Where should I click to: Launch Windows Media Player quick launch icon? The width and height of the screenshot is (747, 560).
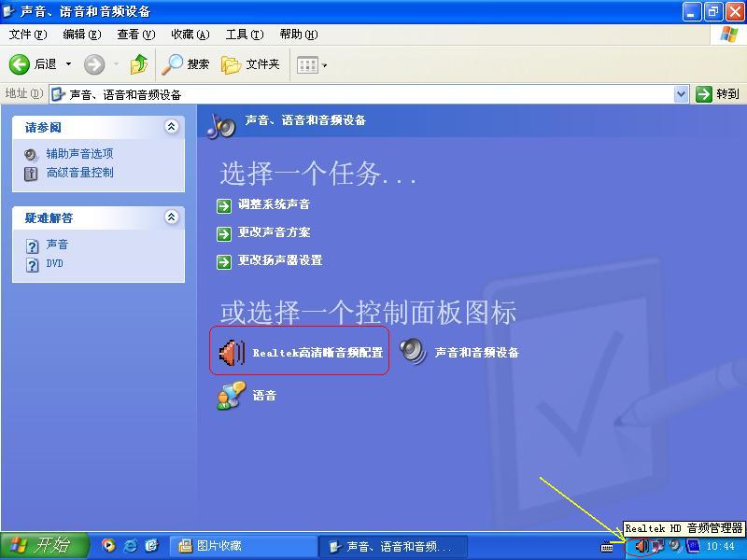(x=108, y=545)
